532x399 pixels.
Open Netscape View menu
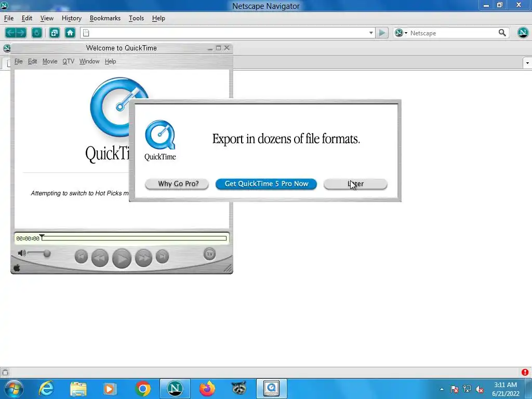[47, 18]
